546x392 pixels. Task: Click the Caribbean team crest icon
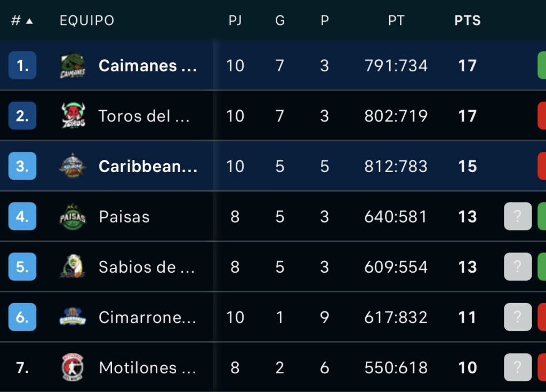73,166
